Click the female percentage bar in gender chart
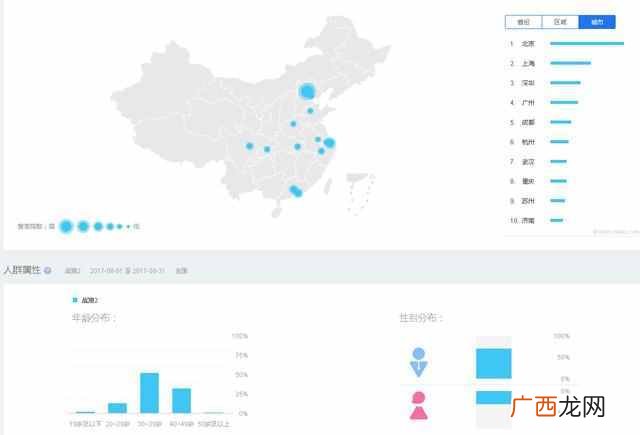Image resolution: width=640 pixels, height=435 pixels. tap(493, 397)
